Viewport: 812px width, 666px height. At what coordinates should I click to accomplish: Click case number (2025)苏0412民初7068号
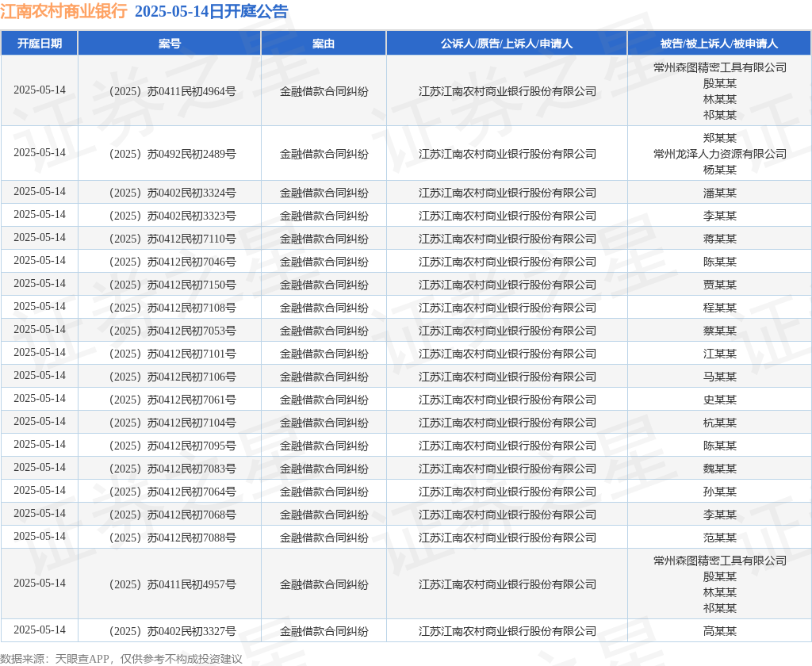pos(172,515)
